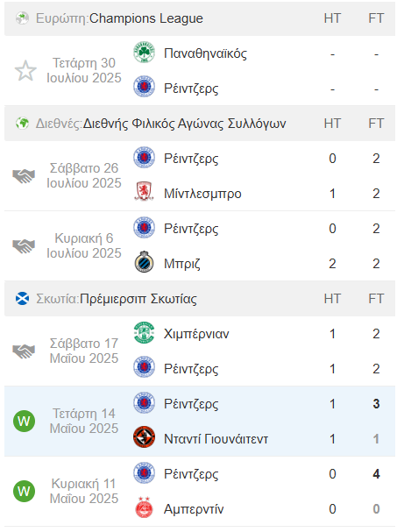Open Διεθνής Φιλικός Αγώνας Συλλόγων link
This screenshot has width=397, height=532.
185,124
